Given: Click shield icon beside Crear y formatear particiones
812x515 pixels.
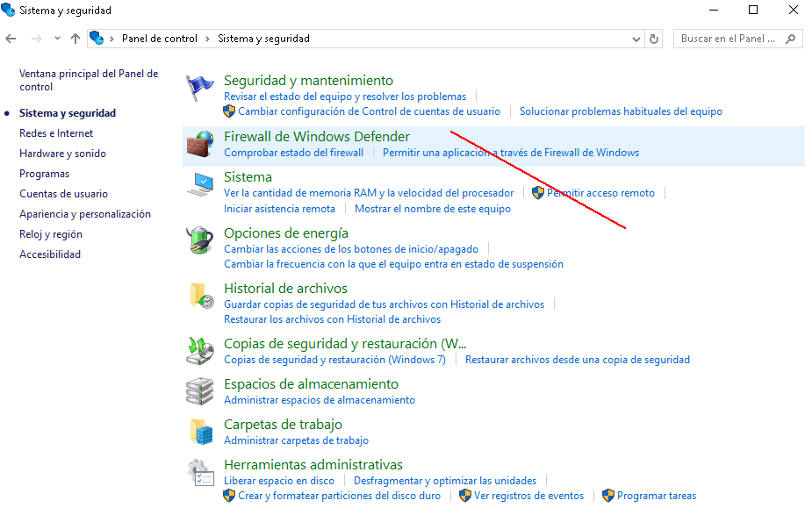Looking at the screenshot, I should (229, 496).
